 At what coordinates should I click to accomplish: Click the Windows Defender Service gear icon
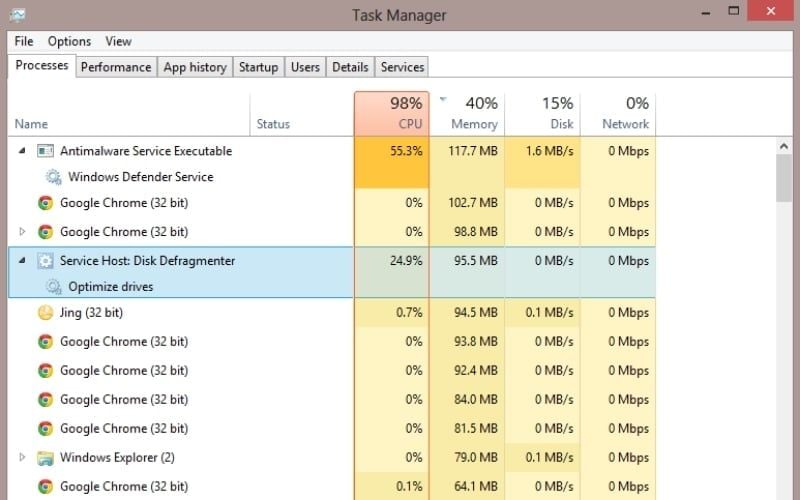(x=54, y=177)
